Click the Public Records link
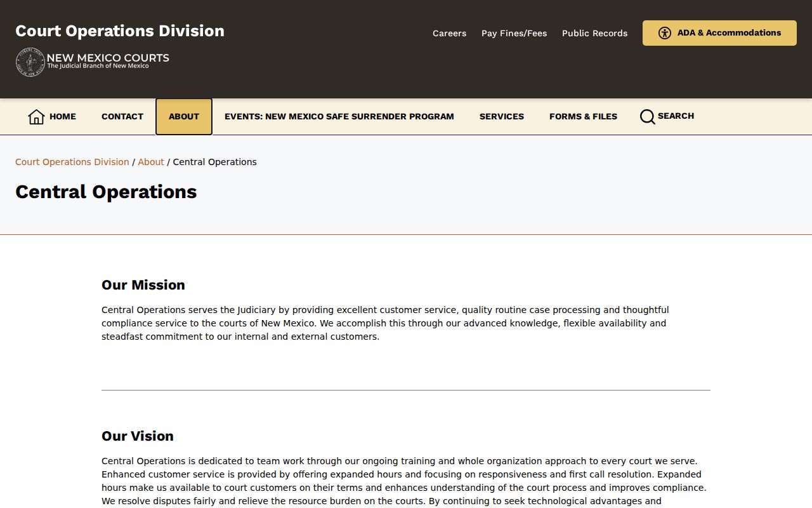Screen dimensions: 812x508 (594, 33)
